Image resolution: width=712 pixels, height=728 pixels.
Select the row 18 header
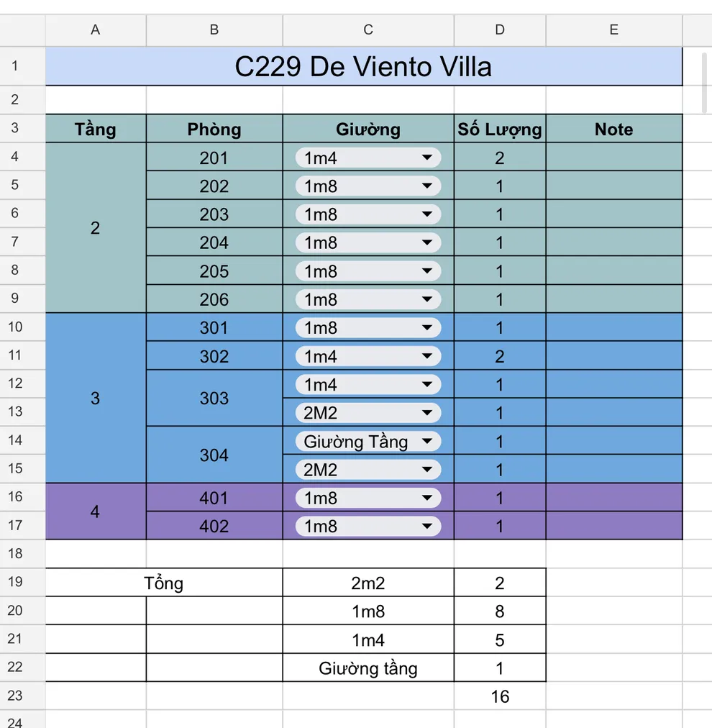15,553
